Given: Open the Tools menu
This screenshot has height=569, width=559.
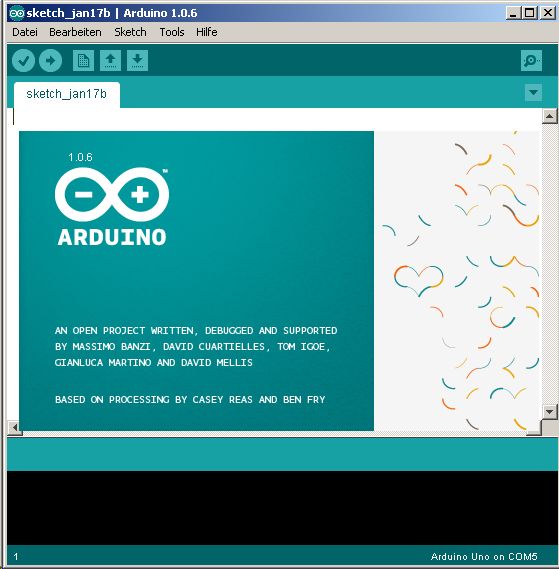Looking at the screenshot, I should click(x=172, y=32).
